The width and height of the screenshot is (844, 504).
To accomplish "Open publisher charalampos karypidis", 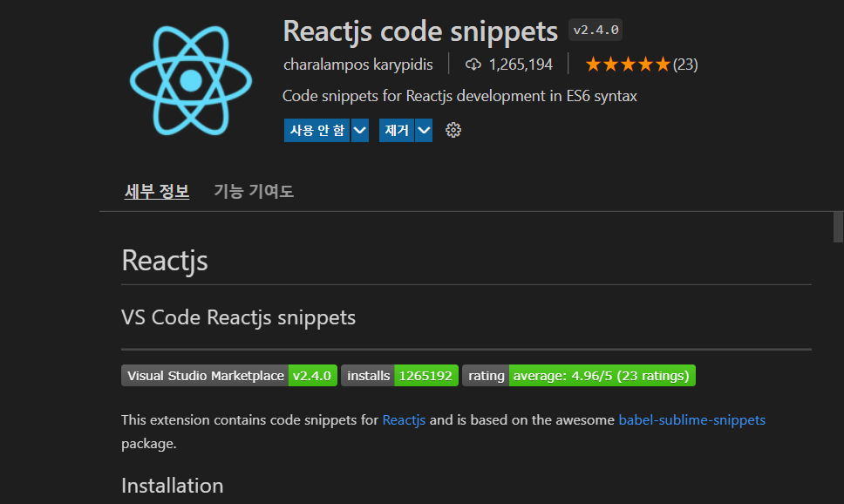I will tap(358, 65).
